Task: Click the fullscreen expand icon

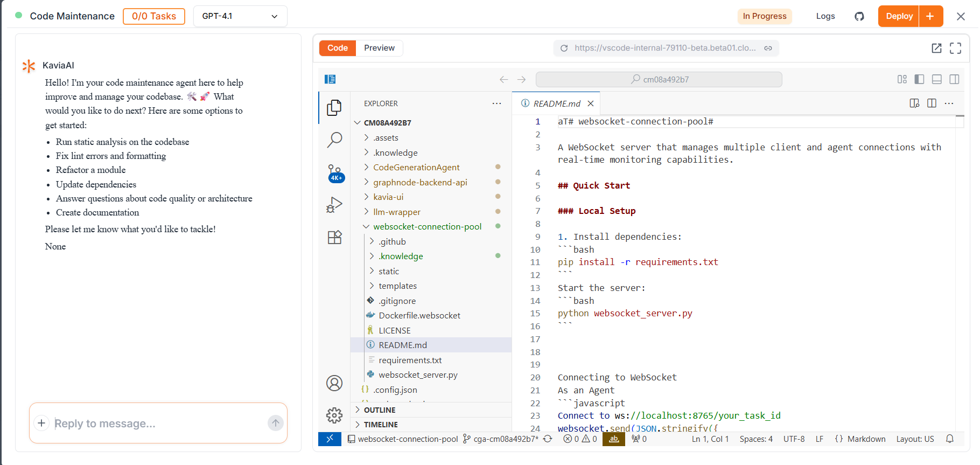Action: 955,48
